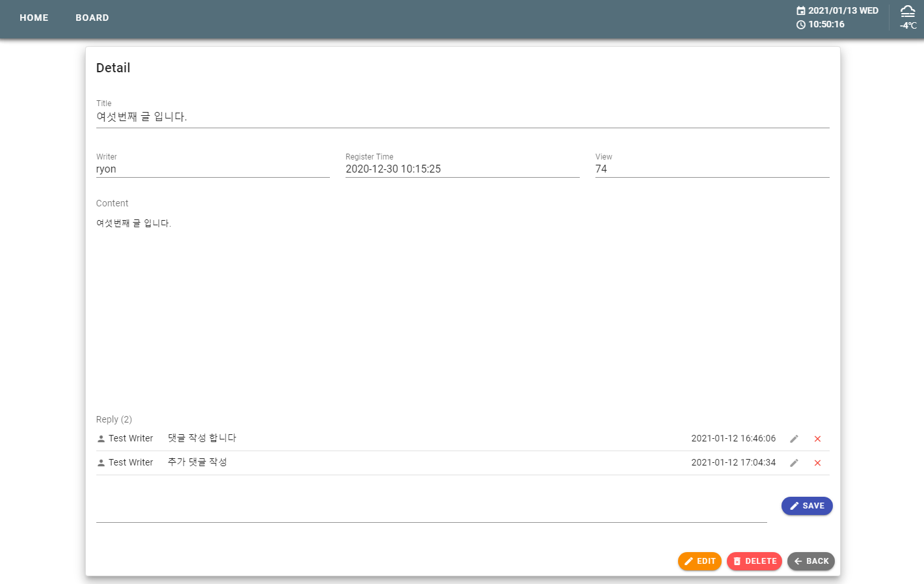Click the person icon of second reply
The width and height of the screenshot is (924, 584).
pyautogui.click(x=101, y=463)
